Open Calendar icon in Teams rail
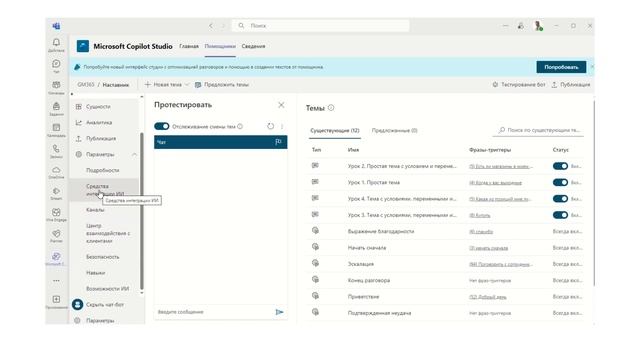 56,128
